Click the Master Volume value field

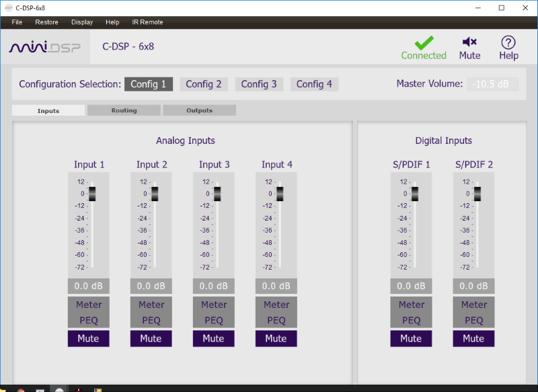point(493,84)
